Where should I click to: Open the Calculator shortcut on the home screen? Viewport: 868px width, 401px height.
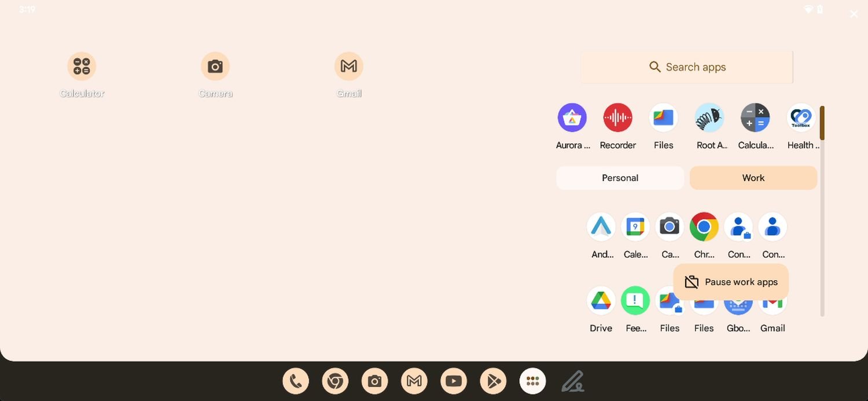point(82,67)
